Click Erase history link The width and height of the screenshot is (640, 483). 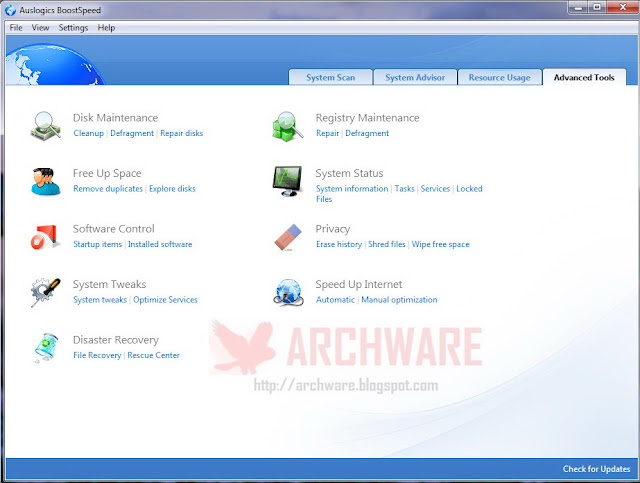click(x=339, y=244)
